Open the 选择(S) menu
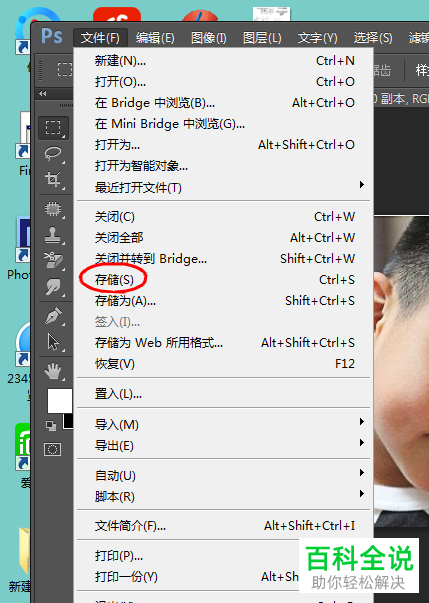Screen dimensions: 429x603 point(373,38)
